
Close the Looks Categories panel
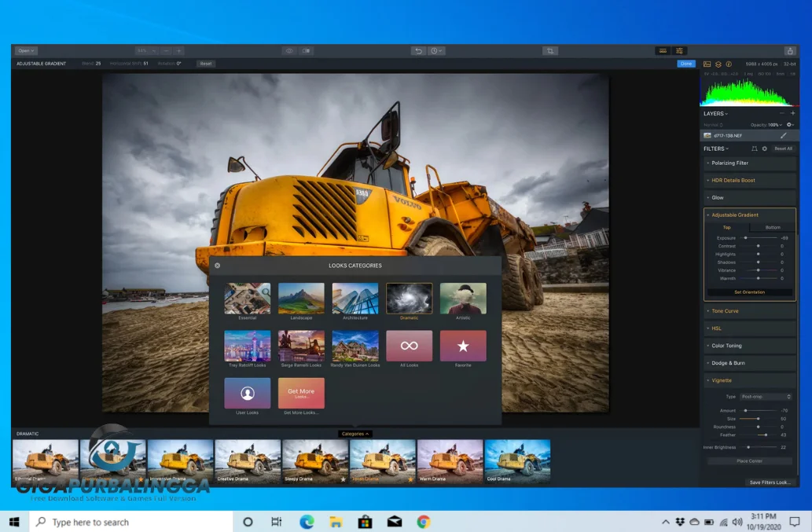pyautogui.click(x=218, y=266)
